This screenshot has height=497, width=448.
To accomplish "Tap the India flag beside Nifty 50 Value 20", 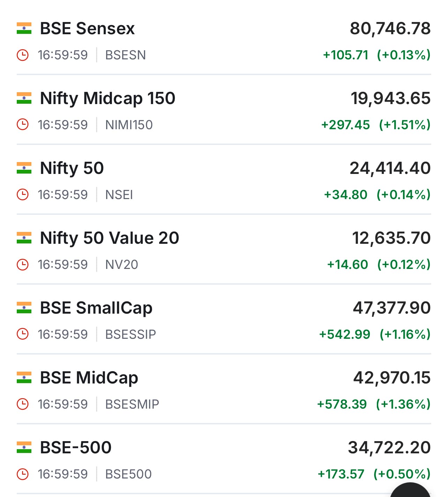I will click(x=24, y=238).
